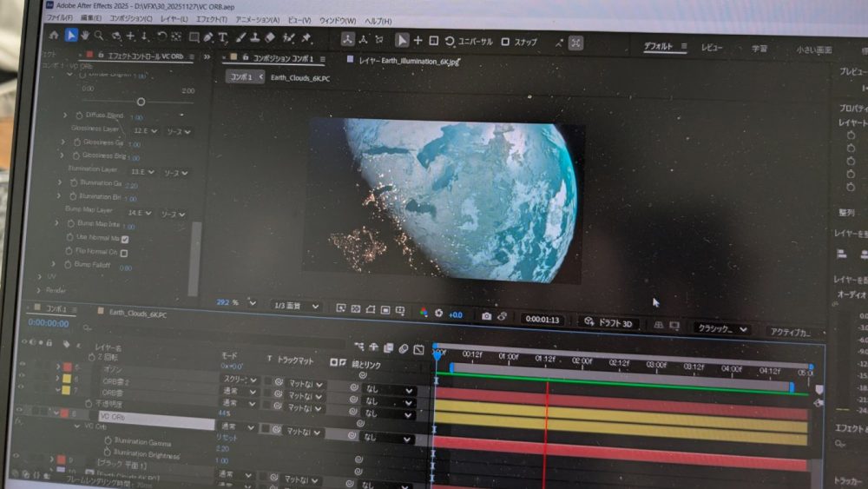Select the レビュー workspace
This screenshot has height=489, width=868.
point(712,48)
